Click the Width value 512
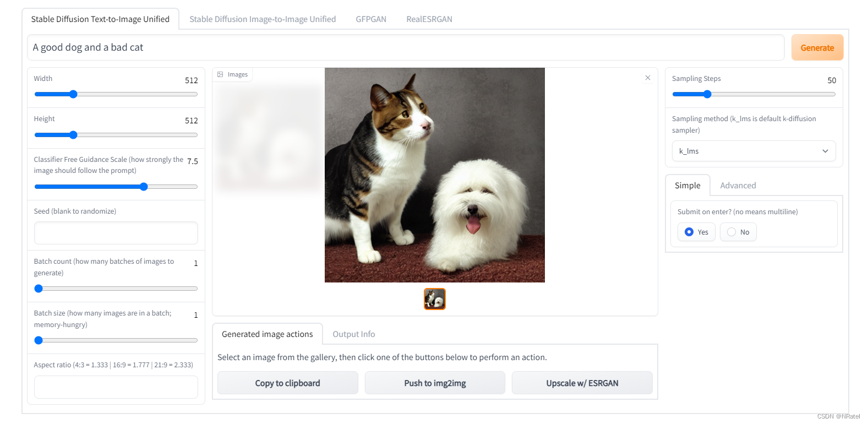The image size is (868, 424). (x=191, y=80)
